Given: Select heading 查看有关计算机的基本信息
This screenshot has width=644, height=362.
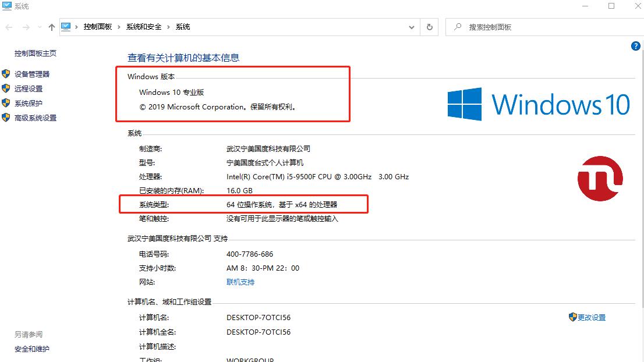Looking at the screenshot, I should pyautogui.click(x=183, y=58).
